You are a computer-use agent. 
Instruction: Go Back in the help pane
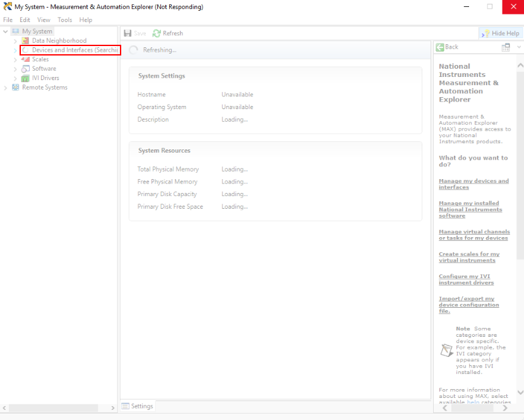(447, 47)
